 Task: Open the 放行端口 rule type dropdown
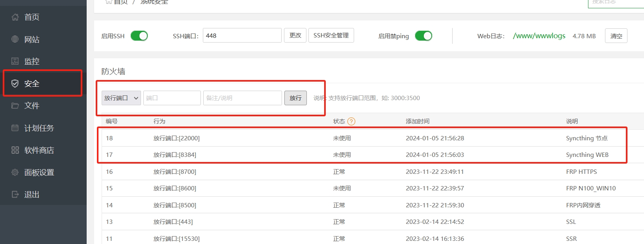coord(121,98)
